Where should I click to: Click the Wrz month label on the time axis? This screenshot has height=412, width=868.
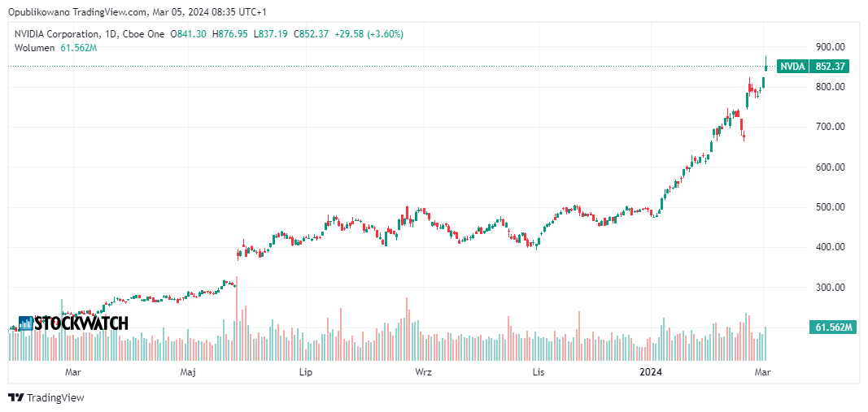coord(423,372)
